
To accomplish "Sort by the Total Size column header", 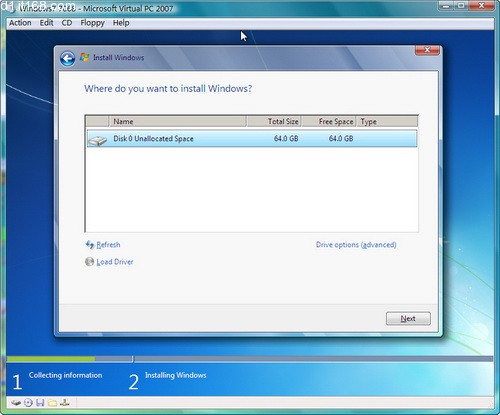I will pos(274,121).
